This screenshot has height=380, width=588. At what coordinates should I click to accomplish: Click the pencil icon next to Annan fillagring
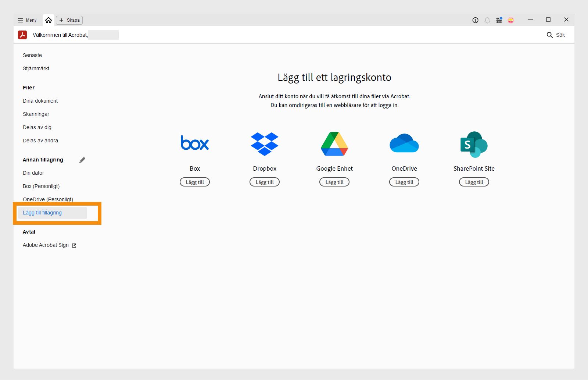coord(82,160)
